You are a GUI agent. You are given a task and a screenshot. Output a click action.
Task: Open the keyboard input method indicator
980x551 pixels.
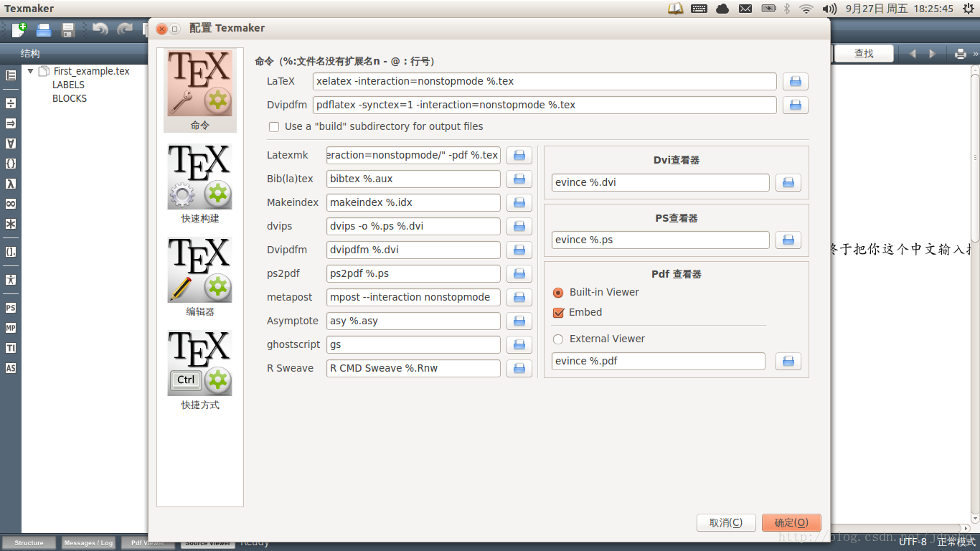click(x=699, y=9)
